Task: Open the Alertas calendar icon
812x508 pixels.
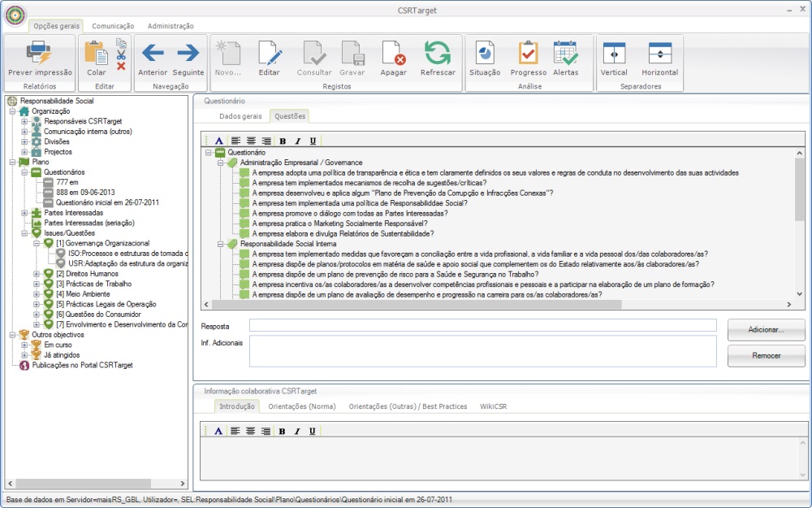Action: [565, 54]
